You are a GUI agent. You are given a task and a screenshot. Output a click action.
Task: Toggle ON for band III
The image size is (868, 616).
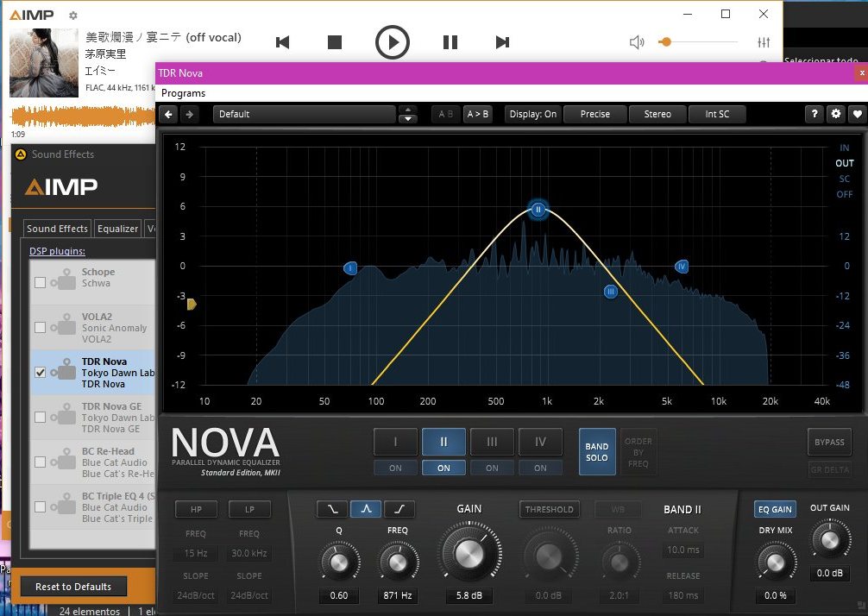click(x=492, y=468)
